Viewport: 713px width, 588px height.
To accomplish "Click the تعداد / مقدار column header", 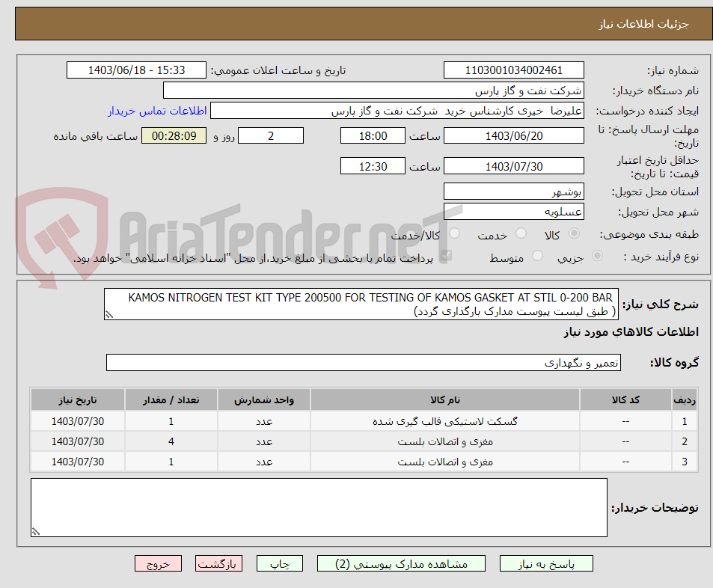I will [171, 399].
